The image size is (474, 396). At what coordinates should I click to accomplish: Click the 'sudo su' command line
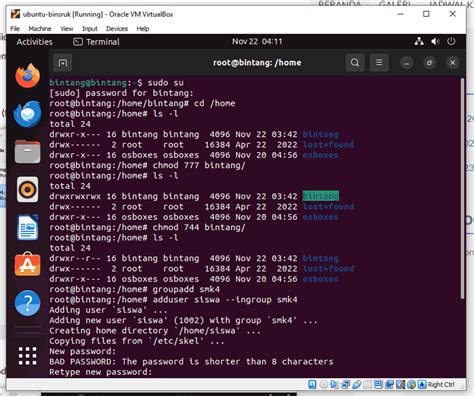point(117,83)
